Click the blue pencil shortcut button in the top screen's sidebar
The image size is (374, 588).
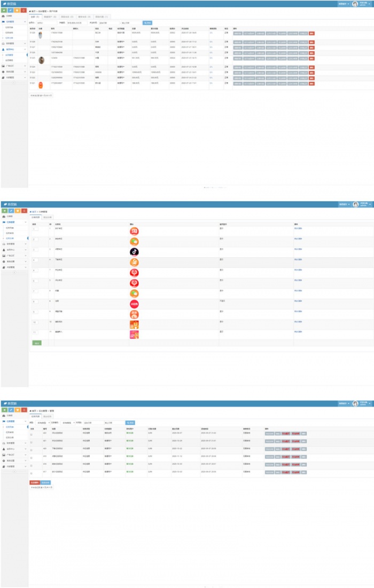pos(11,10)
